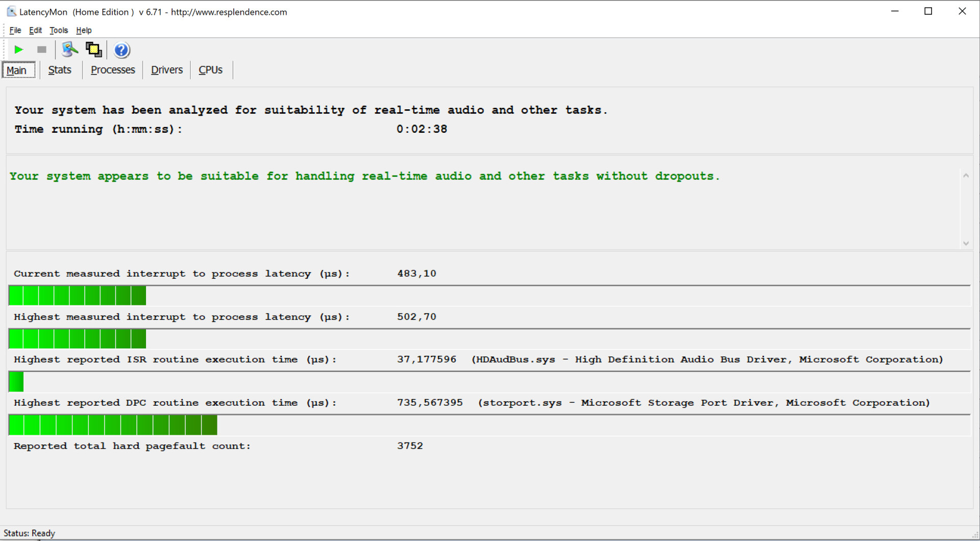Open the options icon with the wrench and monitor

click(x=69, y=50)
